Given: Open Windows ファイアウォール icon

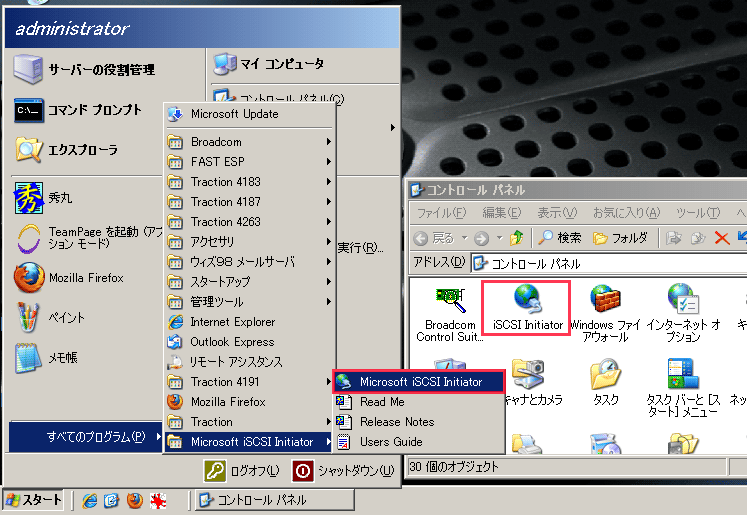Looking at the screenshot, I should [x=605, y=313].
